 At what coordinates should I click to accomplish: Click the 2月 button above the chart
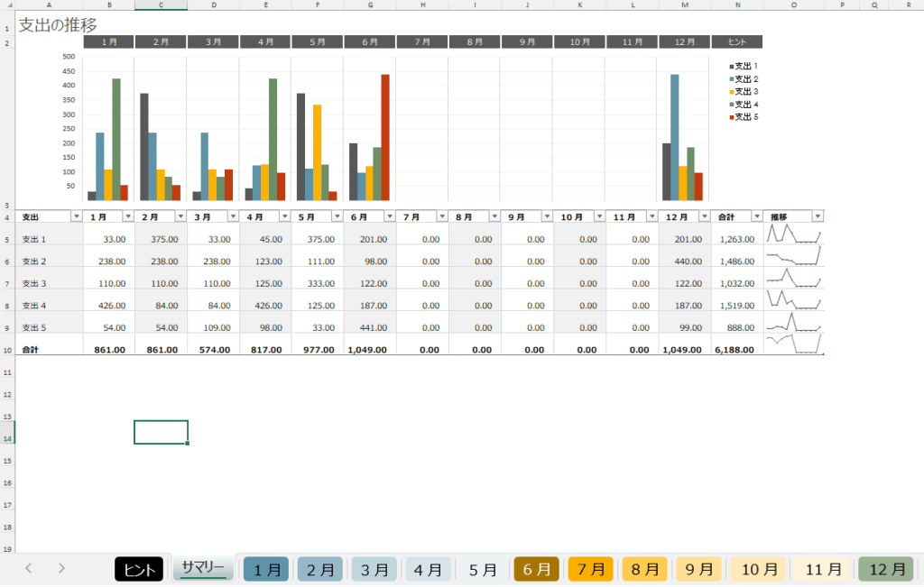point(161,41)
